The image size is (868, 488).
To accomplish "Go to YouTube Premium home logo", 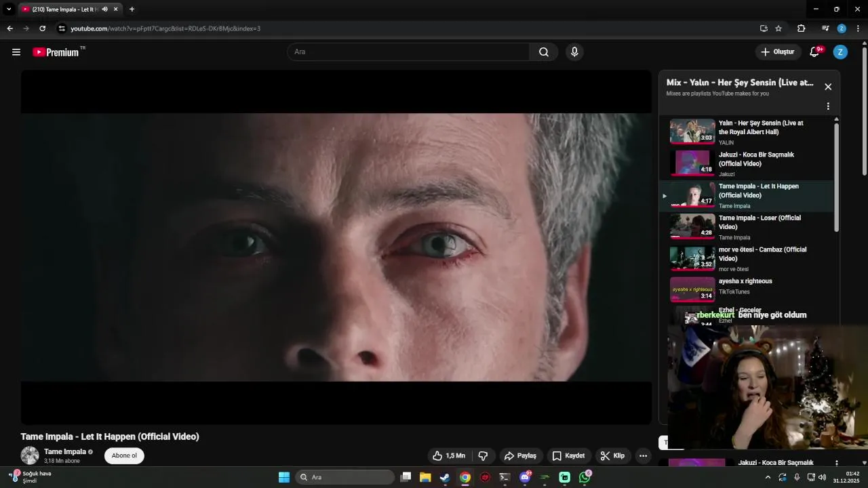I will (56, 52).
